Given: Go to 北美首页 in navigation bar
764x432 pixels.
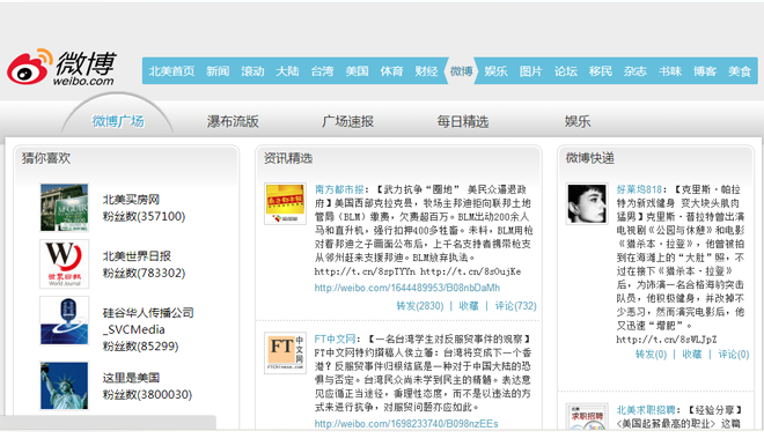Looking at the screenshot, I should coord(172,71).
